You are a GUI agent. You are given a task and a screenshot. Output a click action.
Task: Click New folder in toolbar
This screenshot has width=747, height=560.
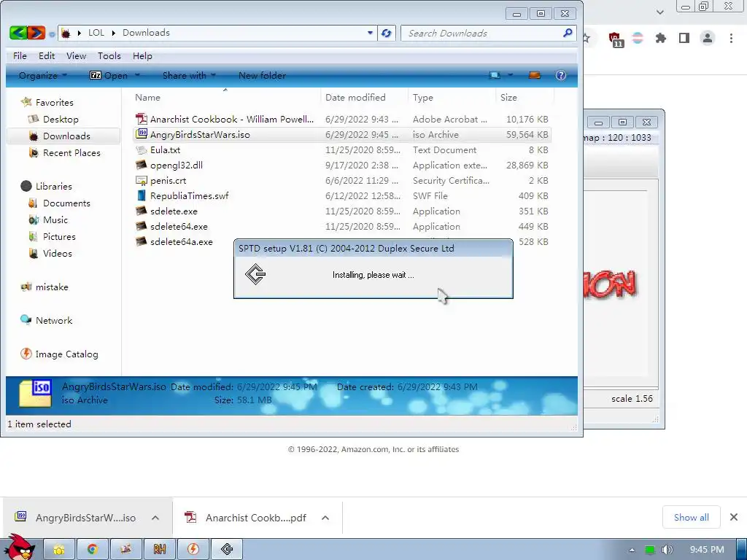point(262,75)
